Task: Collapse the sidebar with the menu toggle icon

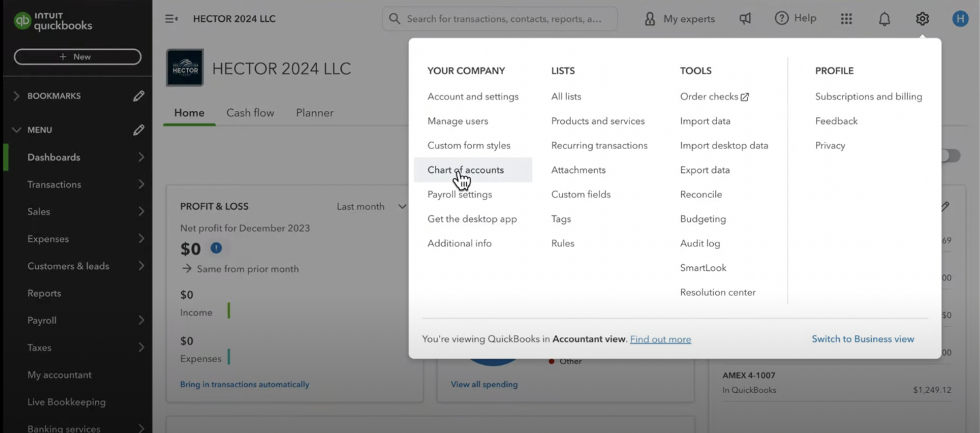Action: [x=171, y=18]
